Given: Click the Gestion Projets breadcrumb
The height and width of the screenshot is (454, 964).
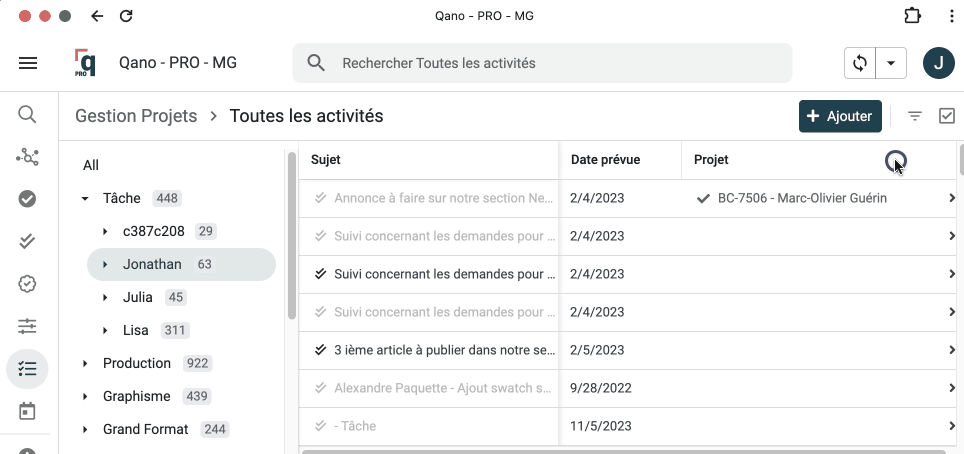Looking at the screenshot, I should (136, 116).
